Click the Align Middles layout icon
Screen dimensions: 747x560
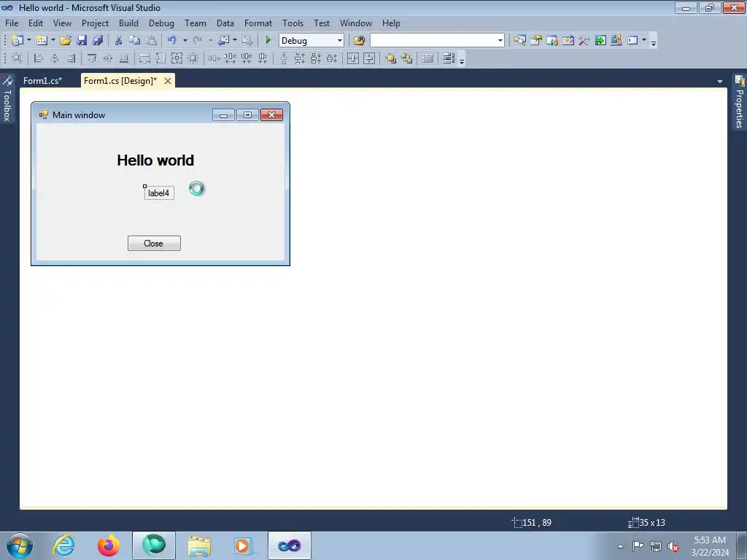108,58
